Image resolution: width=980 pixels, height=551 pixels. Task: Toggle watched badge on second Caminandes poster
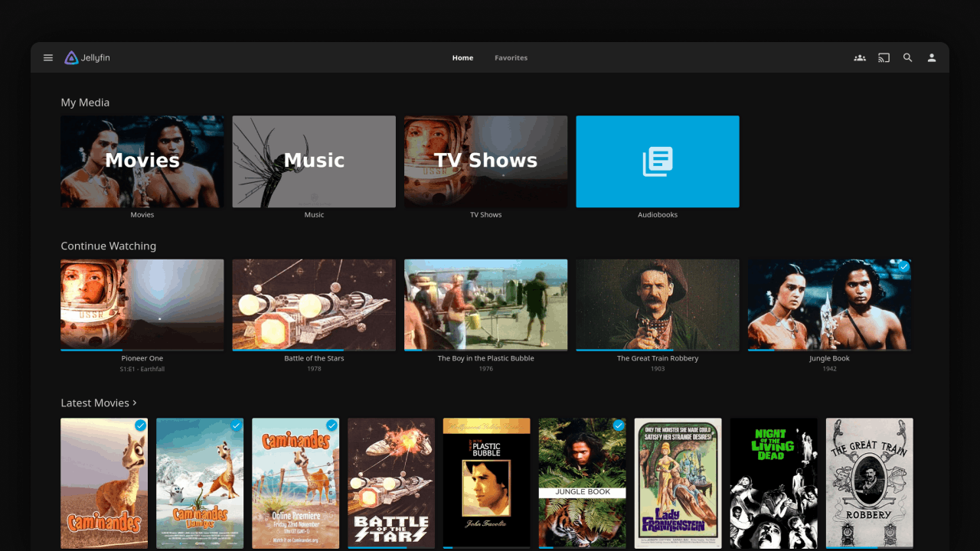pos(236,425)
